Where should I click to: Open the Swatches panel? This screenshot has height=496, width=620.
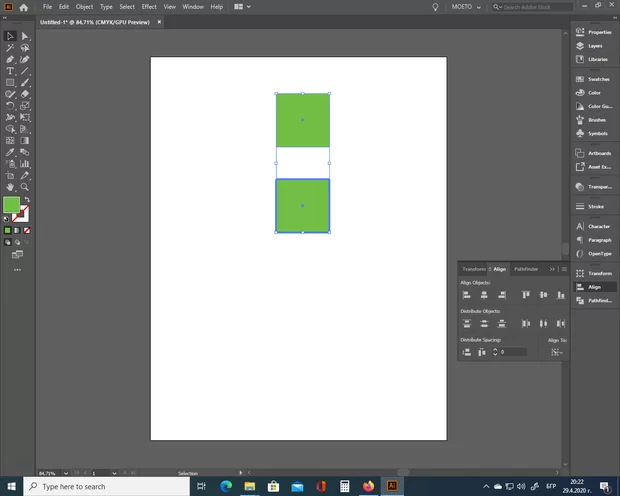point(598,79)
